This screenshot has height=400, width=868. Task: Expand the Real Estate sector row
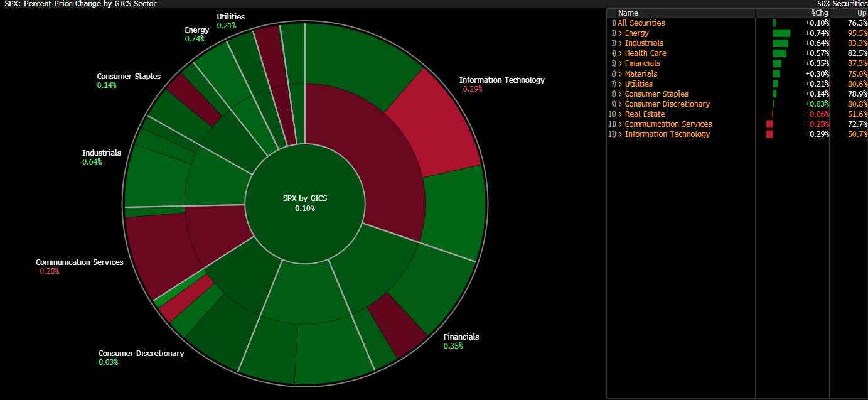coord(621,114)
